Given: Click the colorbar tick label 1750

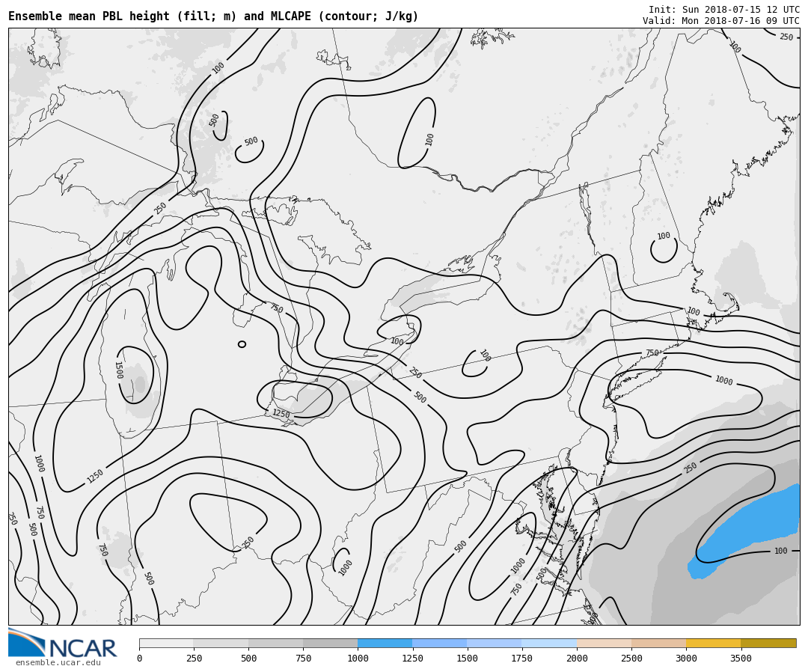Looking at the screenshot, I should click(522, 658).
